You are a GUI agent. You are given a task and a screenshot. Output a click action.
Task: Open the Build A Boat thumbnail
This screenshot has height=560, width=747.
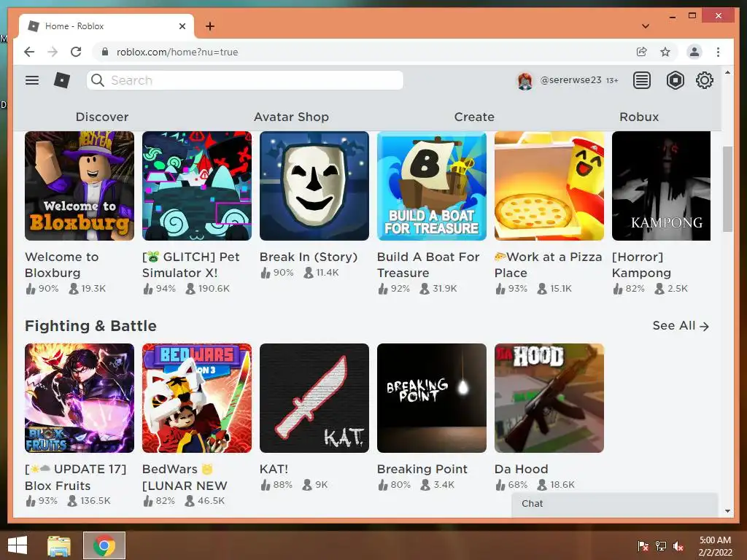tap(432, 186)
